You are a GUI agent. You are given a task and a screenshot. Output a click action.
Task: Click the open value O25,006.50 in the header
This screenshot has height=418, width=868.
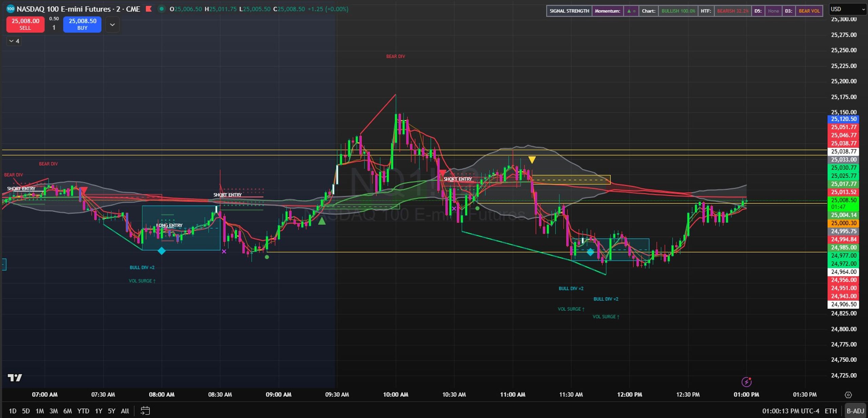pyautogui.click(x=186, y=9)
